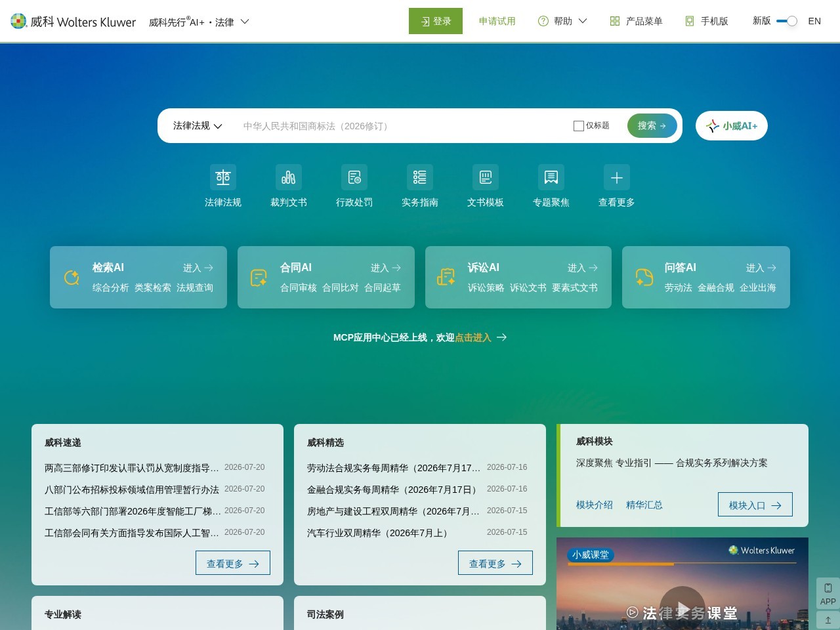The image size is (840, 630).
Task: Click the 手机版 phone icon
Action: [x=690, y=21]
